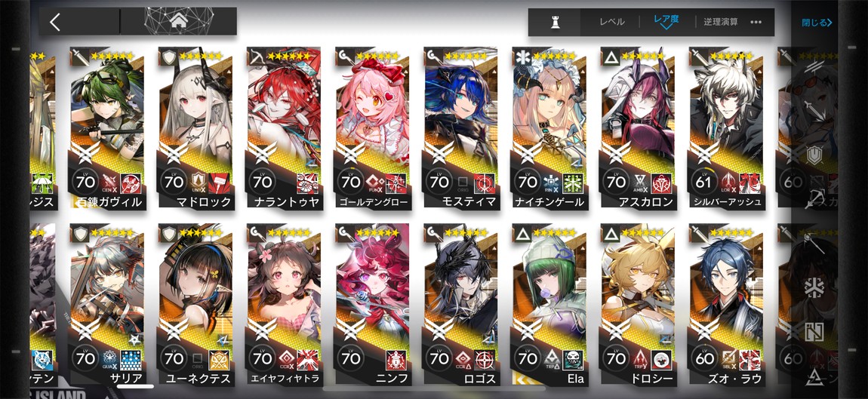Select the 逆理演算 sort option

point(721,22)
